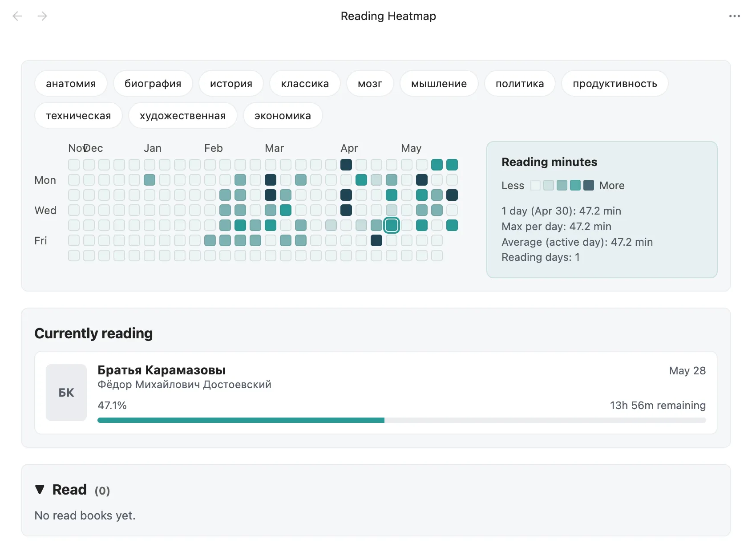Click the 47.1% reading progress bar
This screenshot has height=560, width=752.
pos(401,420)
